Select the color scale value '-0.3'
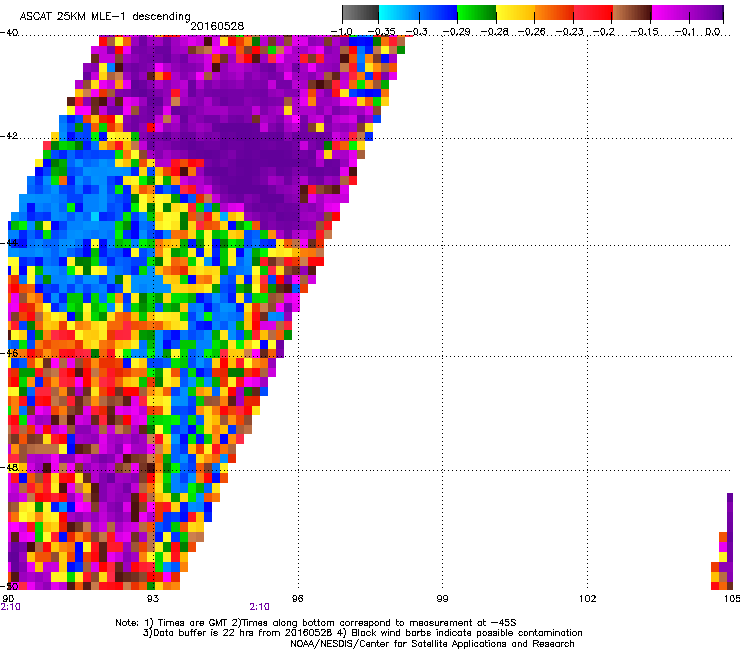The image size is (740, 650). coord(416,32)
